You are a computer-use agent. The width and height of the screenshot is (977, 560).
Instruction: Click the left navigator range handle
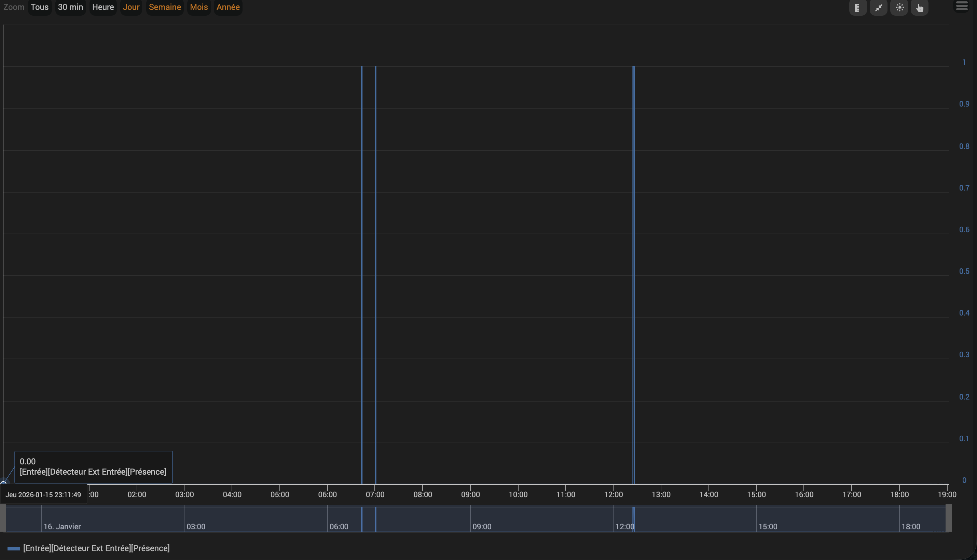3,518
